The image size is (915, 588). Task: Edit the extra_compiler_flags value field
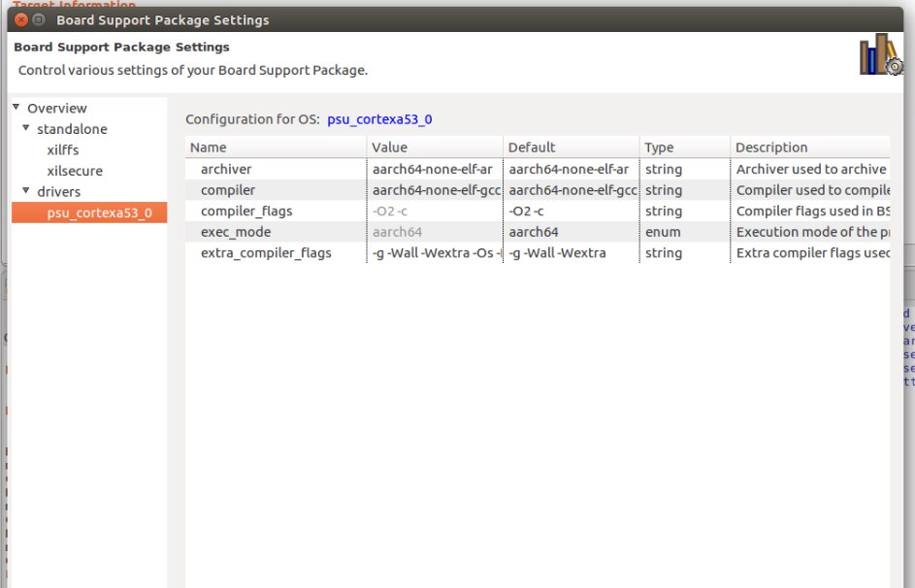coord(435,253)
